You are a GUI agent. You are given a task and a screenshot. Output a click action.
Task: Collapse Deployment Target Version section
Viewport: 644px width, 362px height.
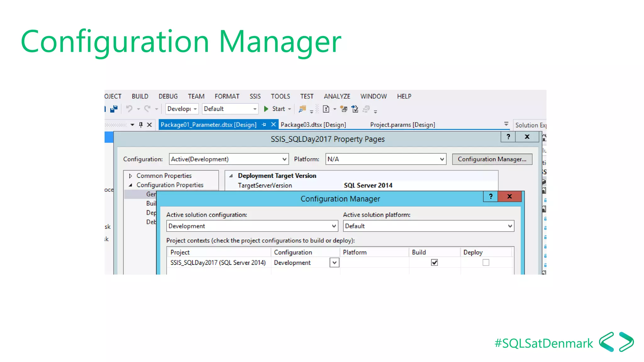(231, 176)
